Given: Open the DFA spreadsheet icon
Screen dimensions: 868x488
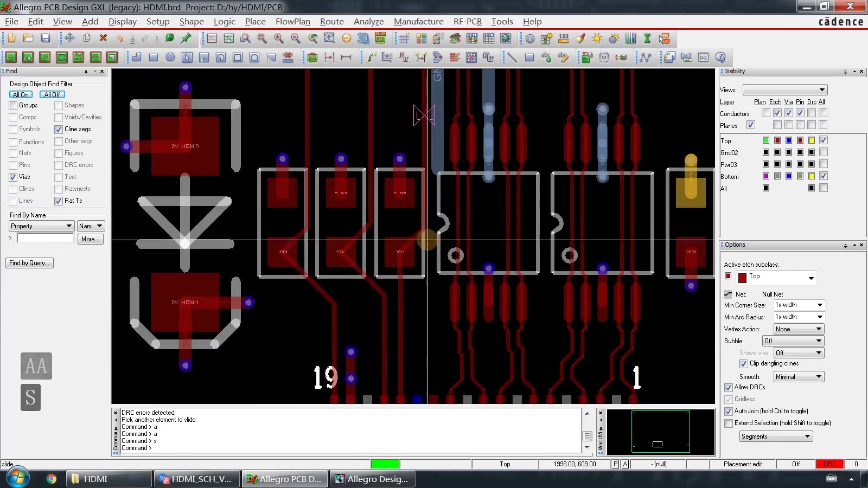Looking at the screenshot, I should [489, 38].
